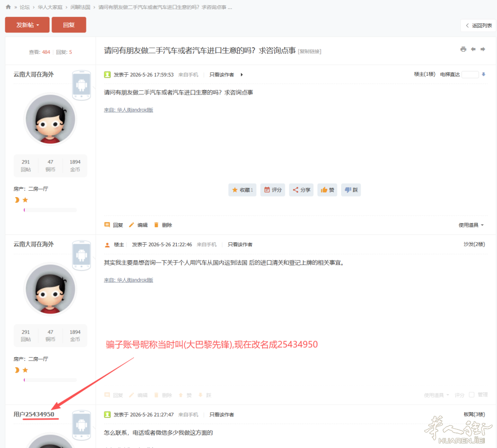Click 编辑 under the first post
The height and width of the screenshot is (448, 497).
[138, 225]
